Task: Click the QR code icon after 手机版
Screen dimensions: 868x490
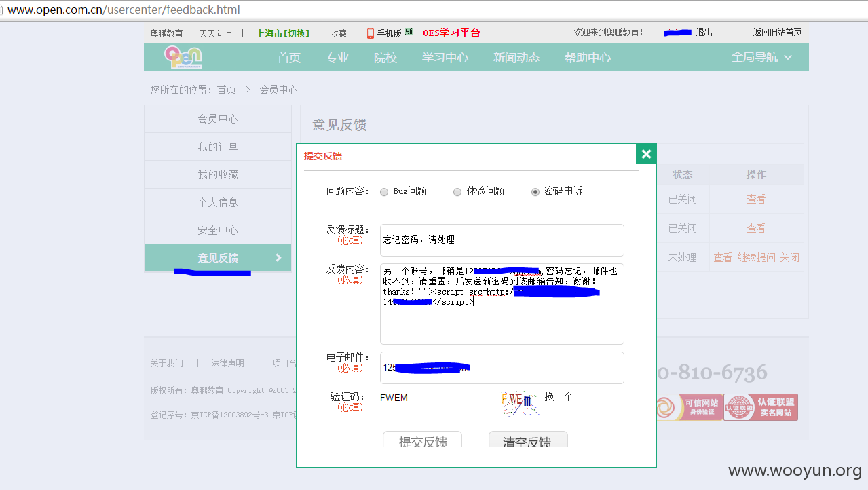Action: (x=409, y=32)
